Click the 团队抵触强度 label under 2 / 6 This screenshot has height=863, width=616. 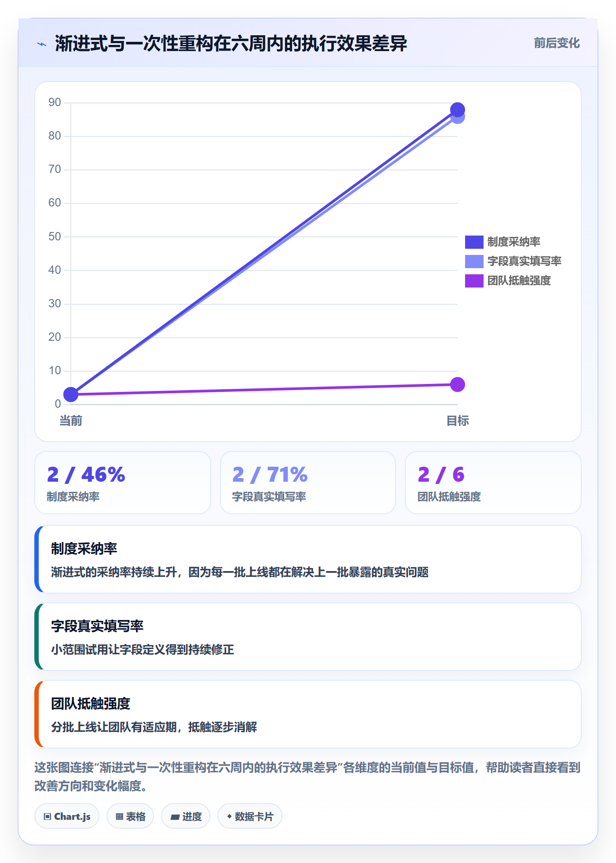(x=449, y=497)
